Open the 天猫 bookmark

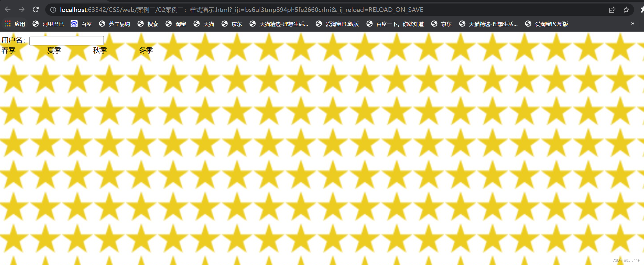(204, 24)
